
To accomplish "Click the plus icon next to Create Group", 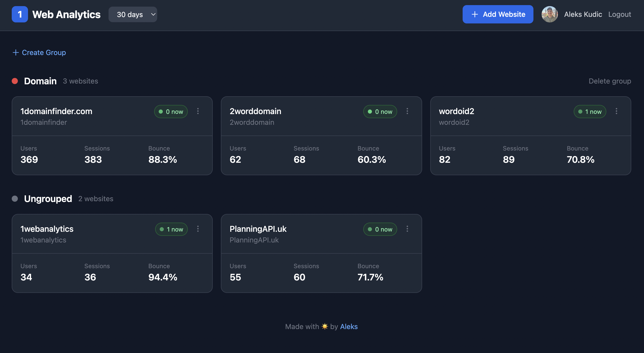I will click(x=16, y=52).
